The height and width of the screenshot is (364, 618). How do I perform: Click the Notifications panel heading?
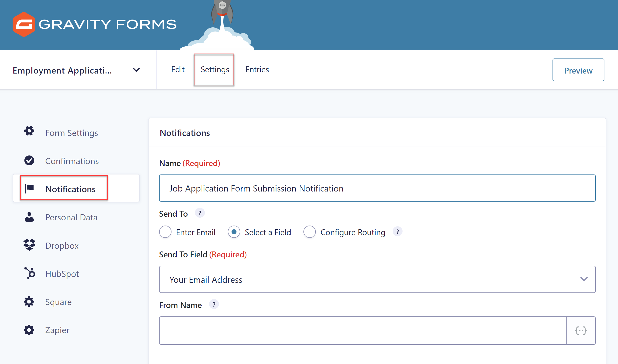coord(185,133)
